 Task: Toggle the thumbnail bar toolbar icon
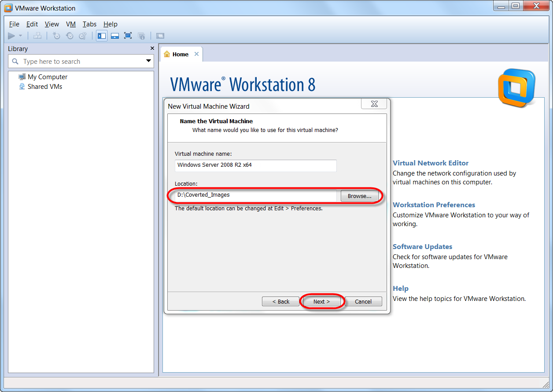(x=115, y=36)
